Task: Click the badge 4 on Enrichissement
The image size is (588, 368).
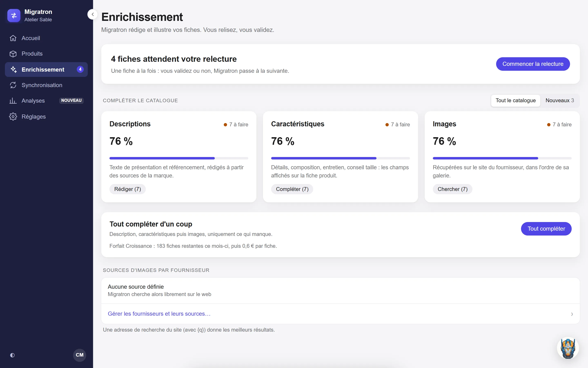Action: [80, 69]
